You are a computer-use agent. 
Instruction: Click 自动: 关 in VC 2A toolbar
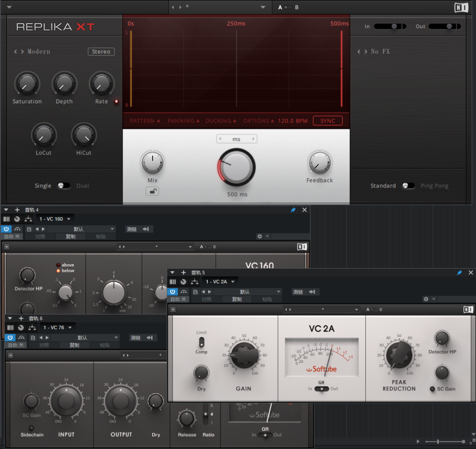click(x=178, y=300)
